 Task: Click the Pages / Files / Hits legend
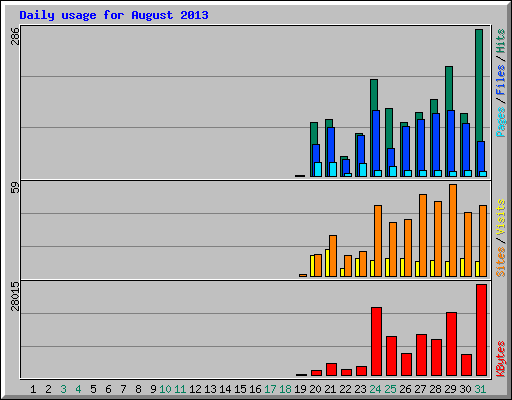501,83
